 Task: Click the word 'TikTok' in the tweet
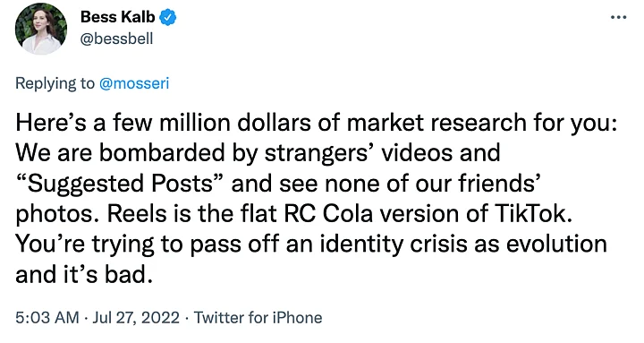pyautogui.click(x=533, y=213)
